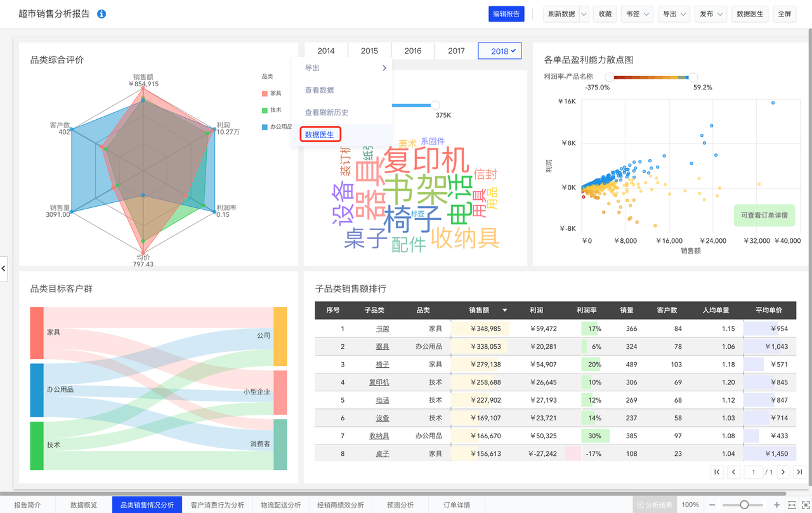The height and width of the screenshot is (513, 812).
Task: Click the info icon beside report title
Action: point(101,14)
